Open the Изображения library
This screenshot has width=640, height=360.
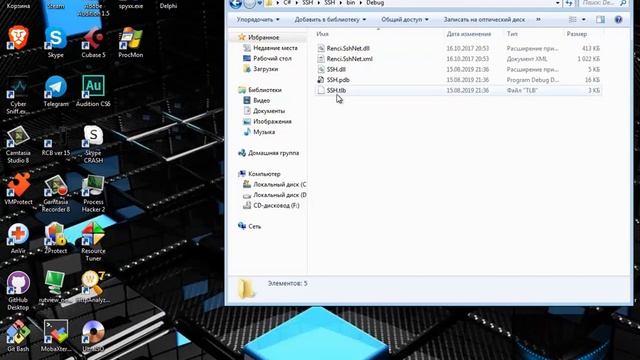[272, 122]
